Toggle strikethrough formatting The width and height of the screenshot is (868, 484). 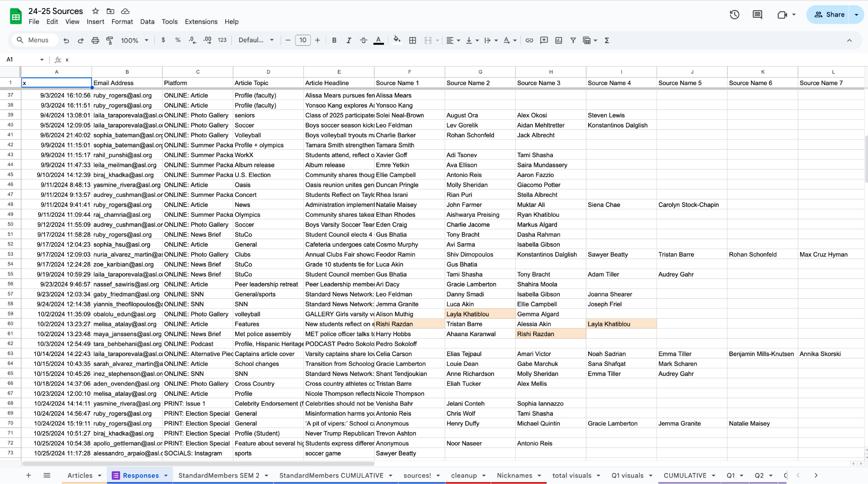tap(363, 40)
